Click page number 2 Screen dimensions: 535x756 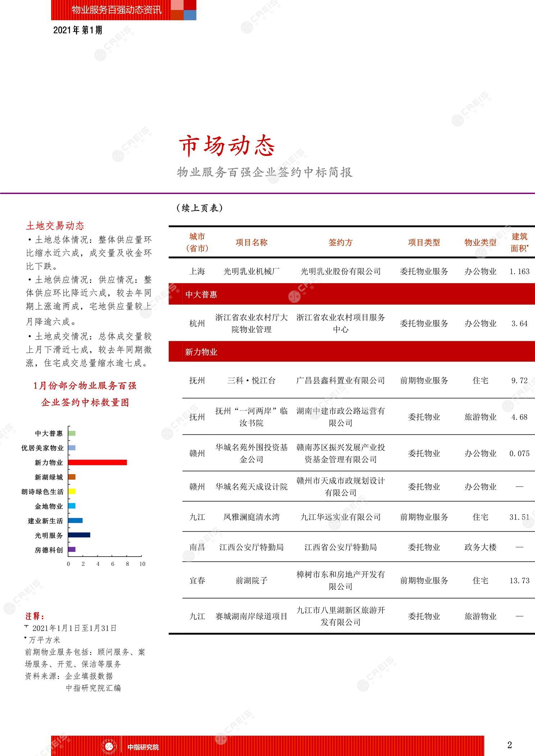[x=509, y=745]
